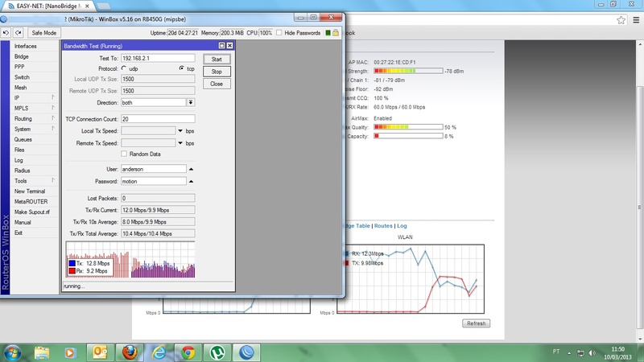Click the WinBox undo arrow icon
This screenshot has height=362, width=644.
[6, 33]
